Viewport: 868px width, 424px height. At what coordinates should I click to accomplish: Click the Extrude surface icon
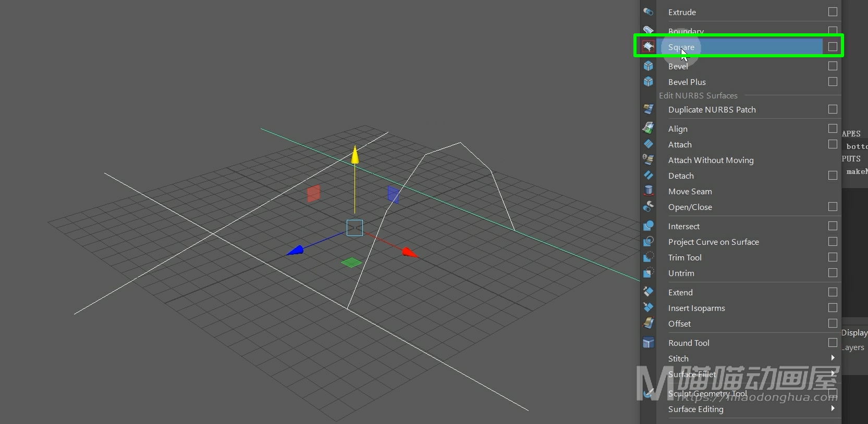pyautogui.click(x=649, y=12)
